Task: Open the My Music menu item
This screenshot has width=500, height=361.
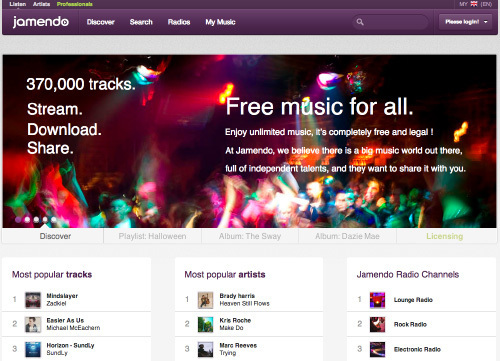Action: pyautogui.click(x=220, y=22)
